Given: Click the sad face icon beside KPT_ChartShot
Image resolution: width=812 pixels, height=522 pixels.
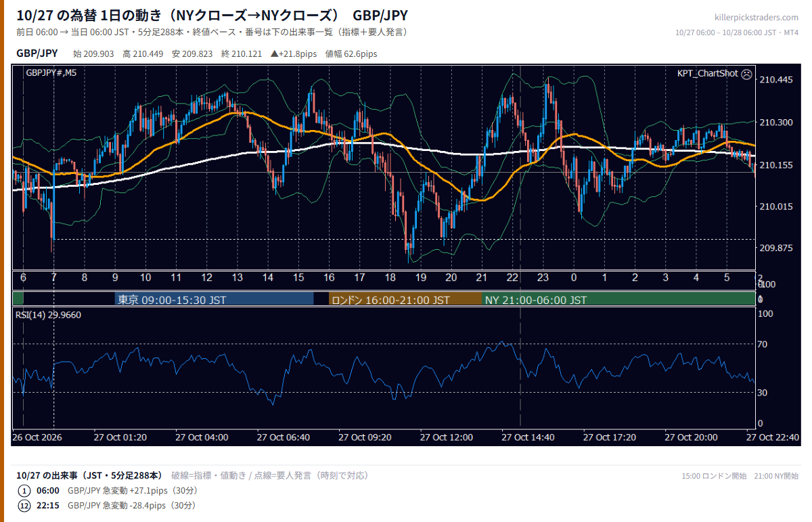Looking at the screenshot, I should click(x=746, y=74).
